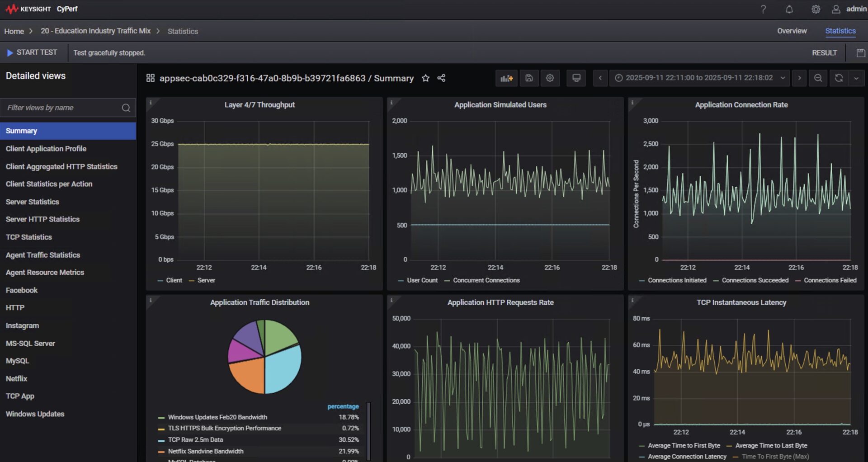Image resolution: width=868 pixels, height=462 pixels.
Task: Zoom out the time range with the magnifier icon
Action: click(x=818, y=78)
